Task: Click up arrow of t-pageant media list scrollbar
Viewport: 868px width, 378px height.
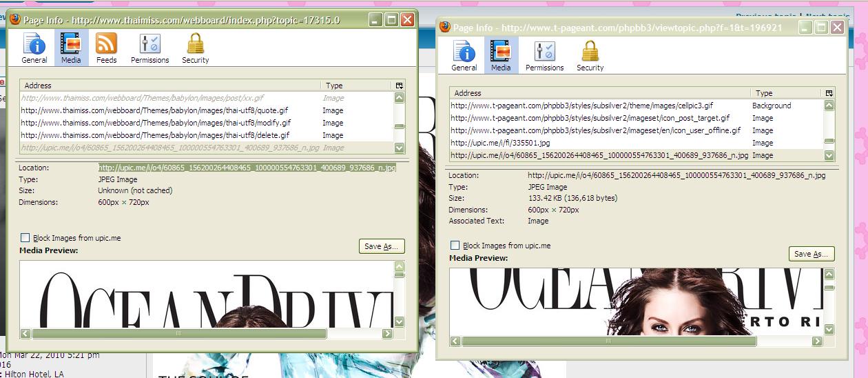Action: point(829,106)
